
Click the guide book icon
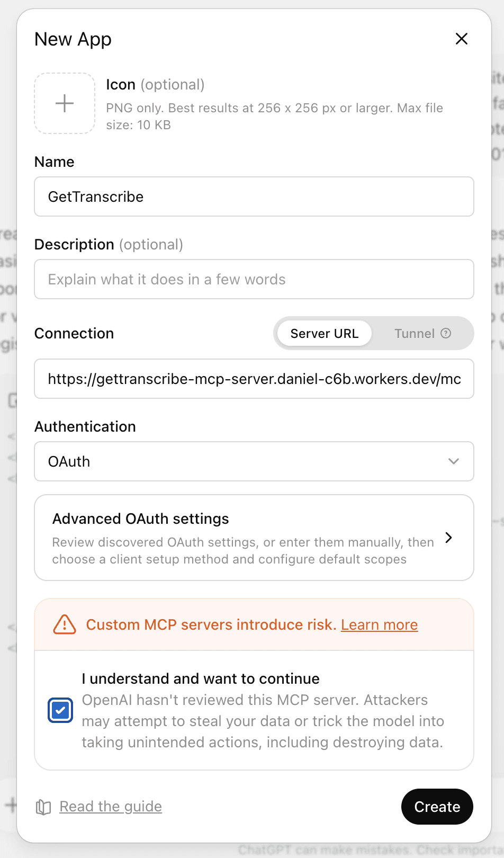pyautogui.click(x=43, y=807)
